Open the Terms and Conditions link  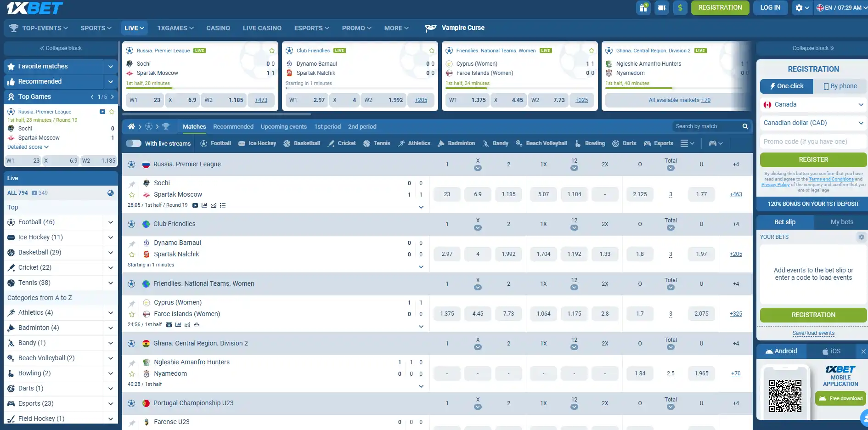point(831,179)
